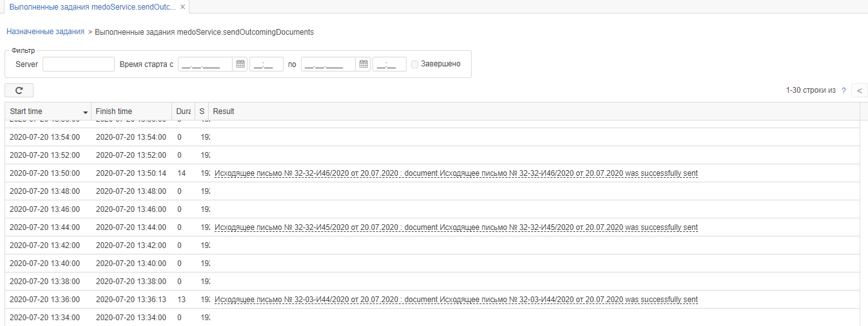
Task: Focus the start date field after 'Время старта с'
Action: coord(205,64)
